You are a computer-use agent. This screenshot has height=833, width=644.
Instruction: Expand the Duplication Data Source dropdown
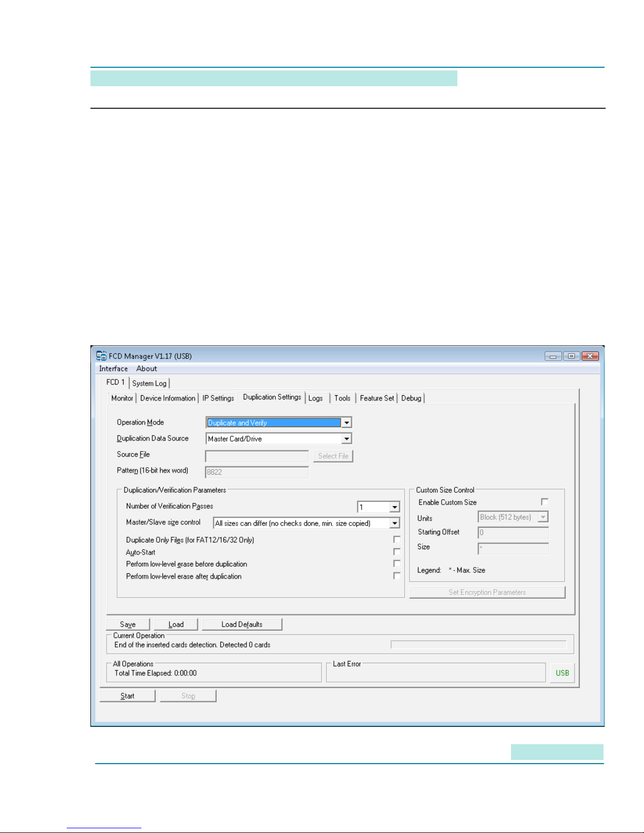pos(346,439)
